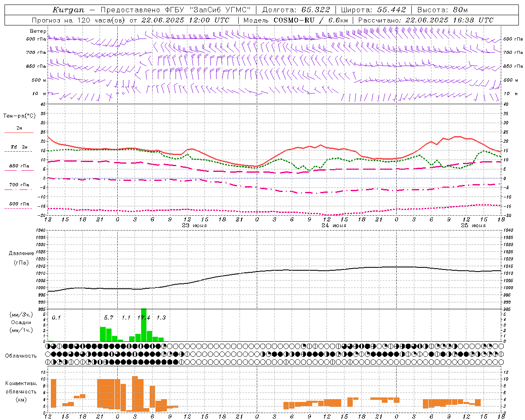
Task: Click the '40' top value on left temperature axis
Action: (43, 105)
